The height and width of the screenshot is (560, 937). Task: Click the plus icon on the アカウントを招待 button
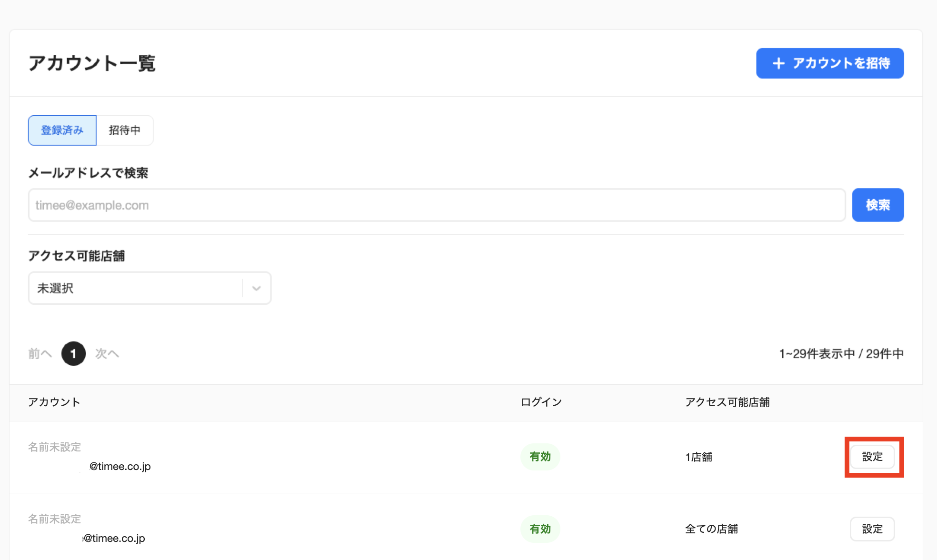point(778,63)
